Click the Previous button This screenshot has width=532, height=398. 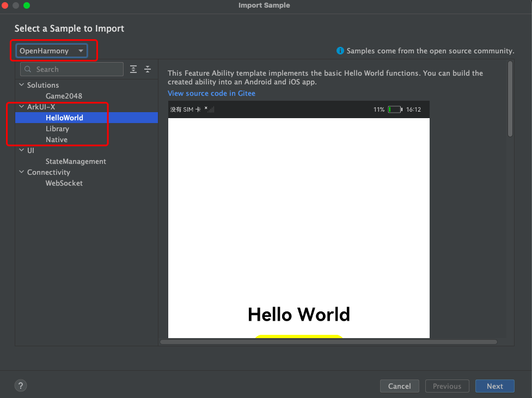pyautogui.click(x=447, y=386)
